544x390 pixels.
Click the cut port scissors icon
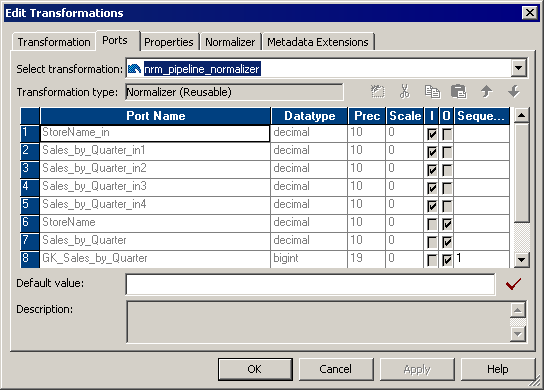pos(404,92)
